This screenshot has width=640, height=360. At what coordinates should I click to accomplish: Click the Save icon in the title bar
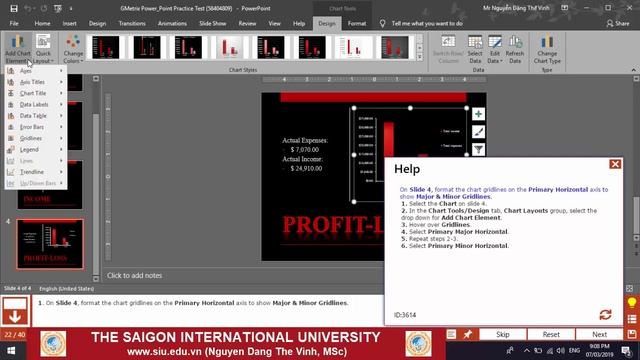click(x=13, y=8)
